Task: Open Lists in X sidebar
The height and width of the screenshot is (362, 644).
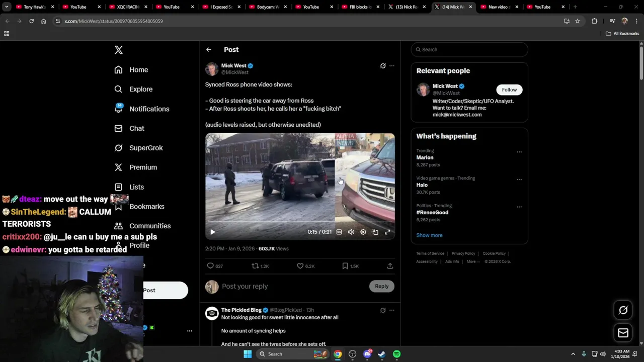Action: coord(129,187)
